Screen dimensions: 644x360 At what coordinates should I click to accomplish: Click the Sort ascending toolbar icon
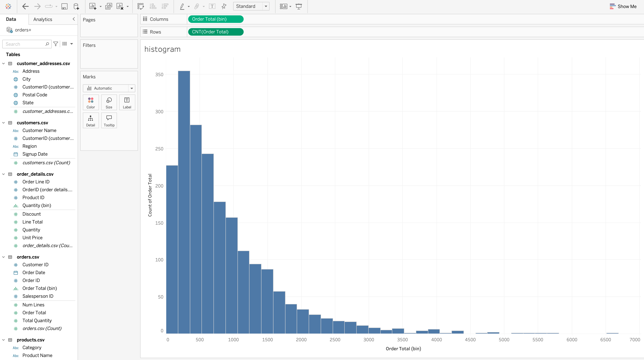[x=153, y=6]
